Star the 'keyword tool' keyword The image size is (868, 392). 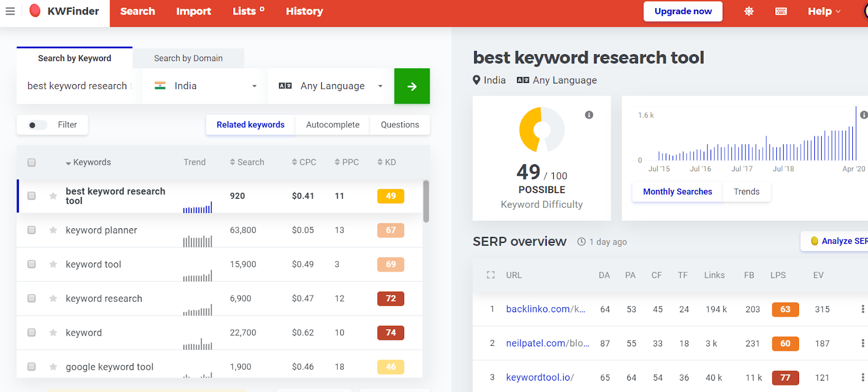tap(53, 264)
